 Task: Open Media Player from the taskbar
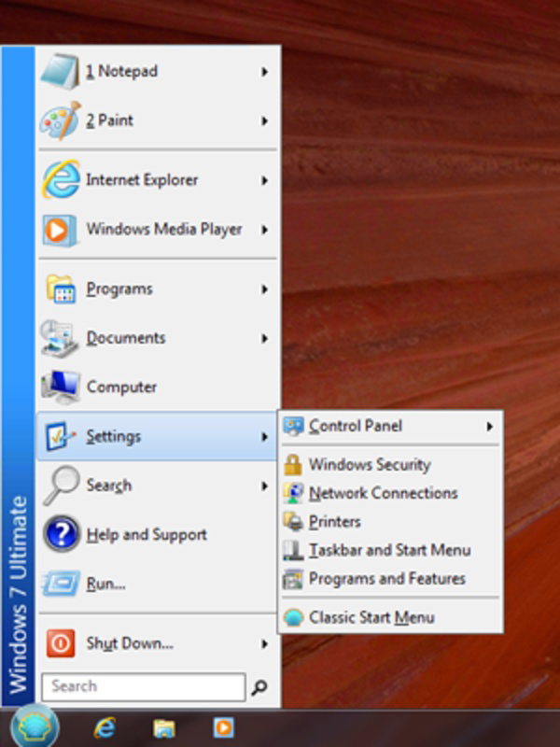[223, 727]
